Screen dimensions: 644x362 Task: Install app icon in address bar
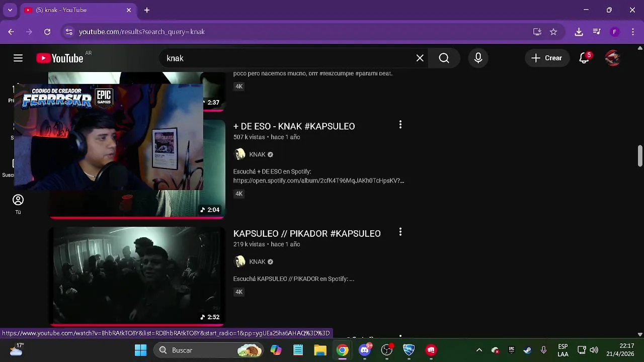[x=537, y=32]
